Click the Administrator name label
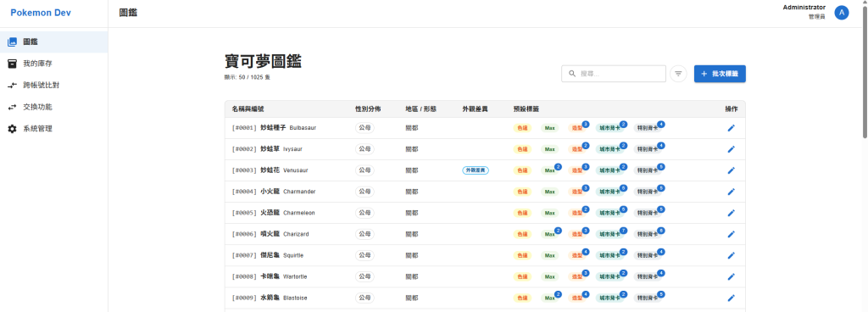 tap(804, 7)
